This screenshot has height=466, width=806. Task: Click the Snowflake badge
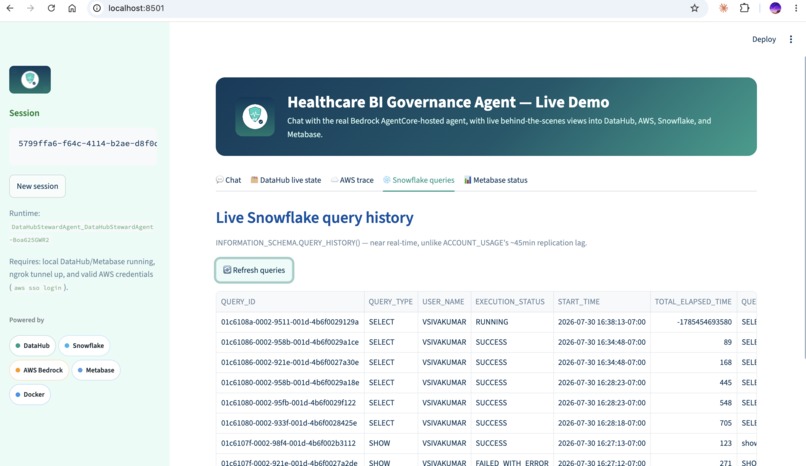point(84,346)
